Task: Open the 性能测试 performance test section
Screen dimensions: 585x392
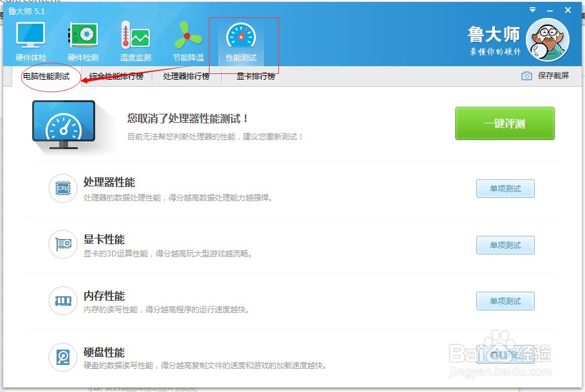Action: click(241, 42)
